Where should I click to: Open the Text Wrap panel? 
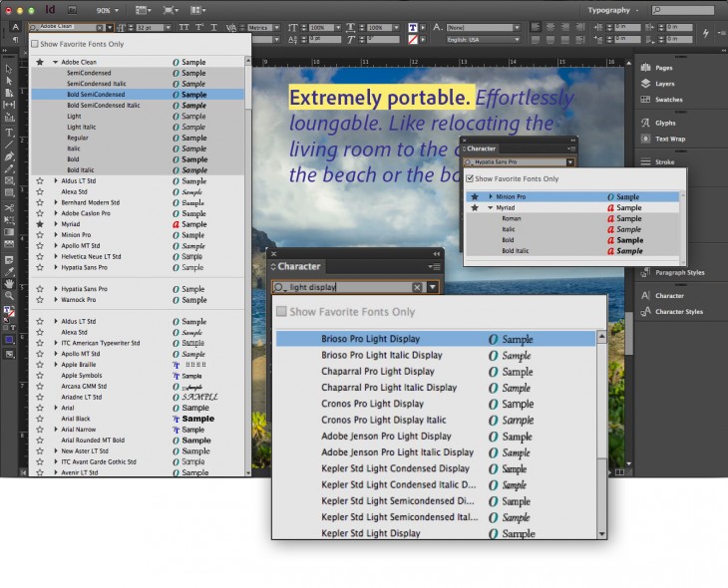click(663, 139)
